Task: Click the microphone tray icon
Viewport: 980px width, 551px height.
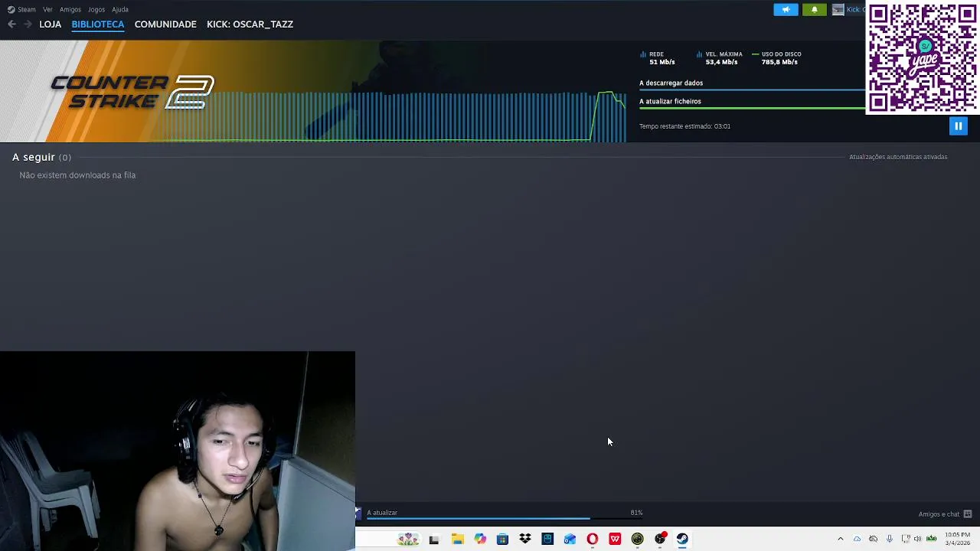Action: coord(889,539)
